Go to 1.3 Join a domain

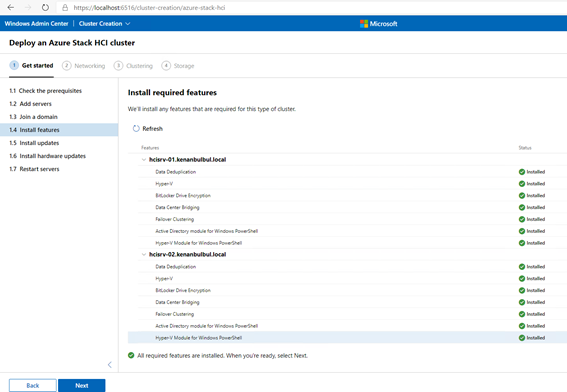pyautogui.click(x=59, y=117)
